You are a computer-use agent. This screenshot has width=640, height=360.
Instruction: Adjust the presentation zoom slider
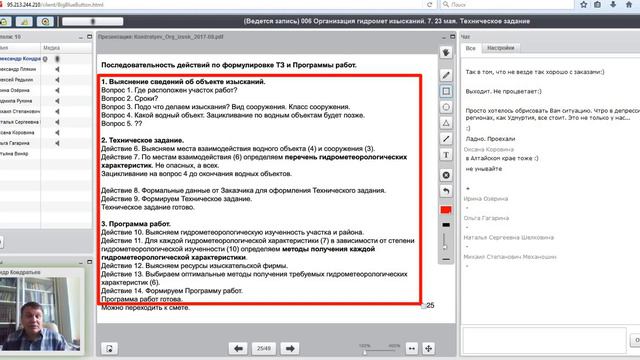pos(379,351)
